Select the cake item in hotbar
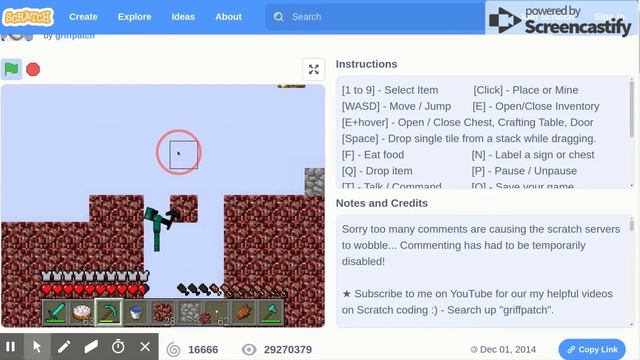Screen dimensions: 640x360 pyautogui.click(x=82, y=312)
